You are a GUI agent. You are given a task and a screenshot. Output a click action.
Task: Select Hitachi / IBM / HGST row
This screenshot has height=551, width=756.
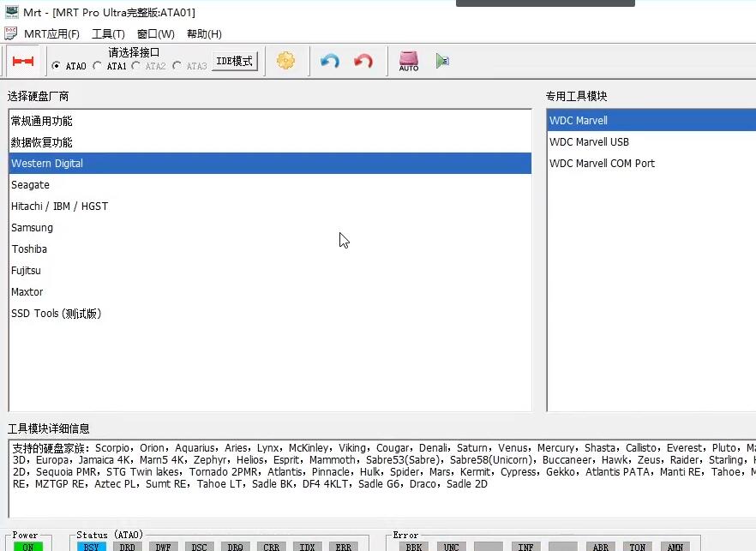coord(270,207)
